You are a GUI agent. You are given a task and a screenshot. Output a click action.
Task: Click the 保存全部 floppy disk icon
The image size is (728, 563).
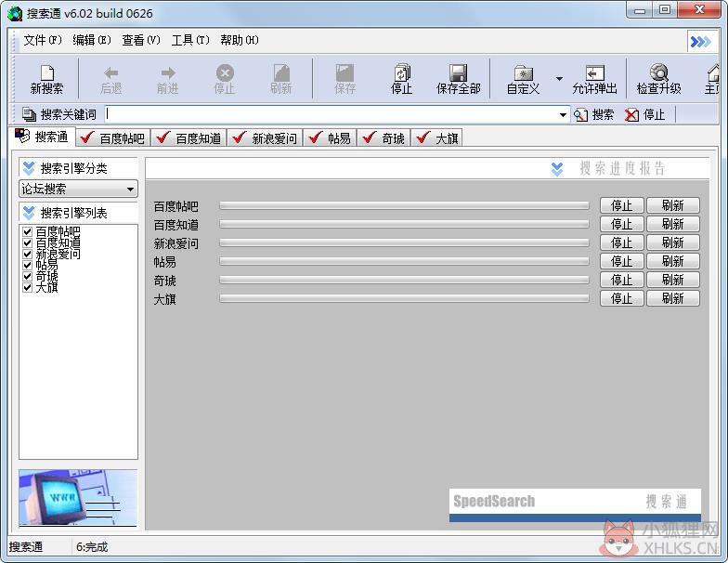coord(459,72)
